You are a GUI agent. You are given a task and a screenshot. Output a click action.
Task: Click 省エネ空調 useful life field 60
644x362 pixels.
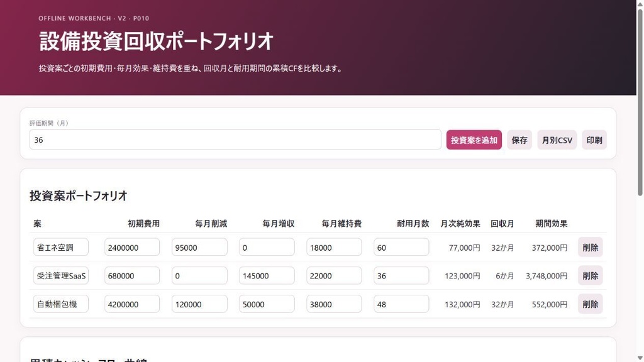[401, 248]
